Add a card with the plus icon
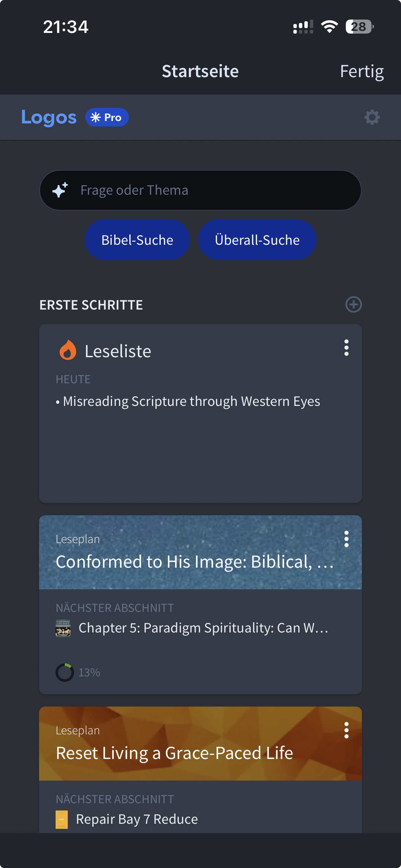Image resolution: width=401 pixels, height=868 pixels. [353, 304]
